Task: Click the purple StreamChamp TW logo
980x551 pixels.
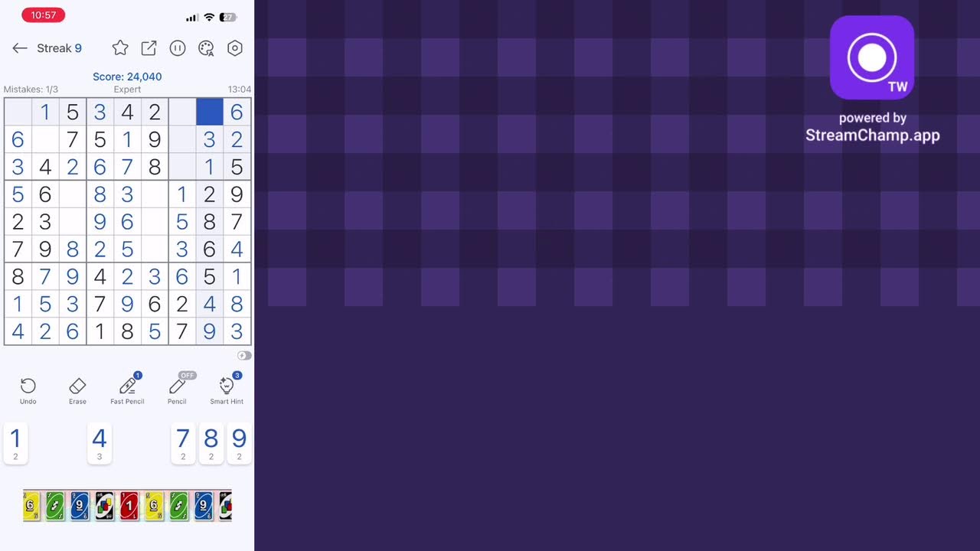Action: [x=872, y=58]
